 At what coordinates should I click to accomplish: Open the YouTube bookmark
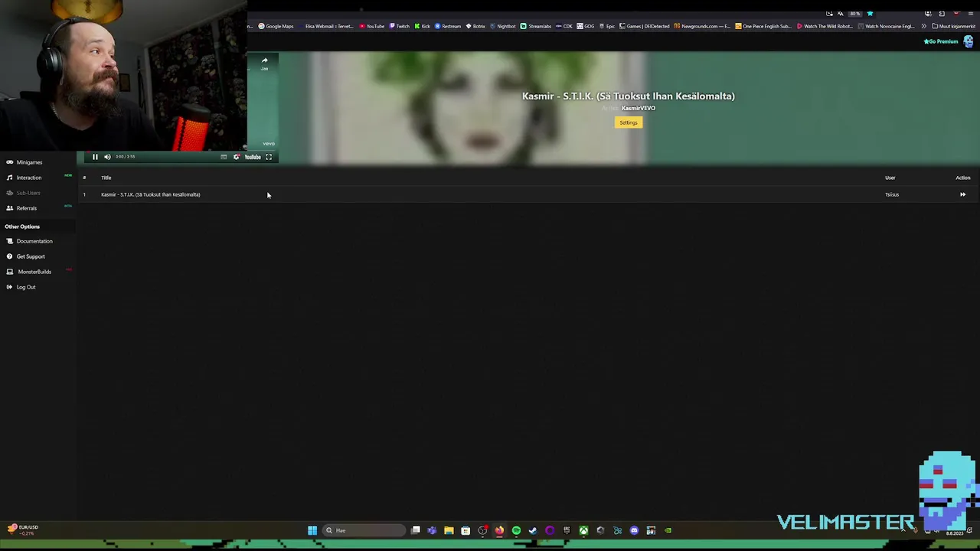(x=372, y=26)
